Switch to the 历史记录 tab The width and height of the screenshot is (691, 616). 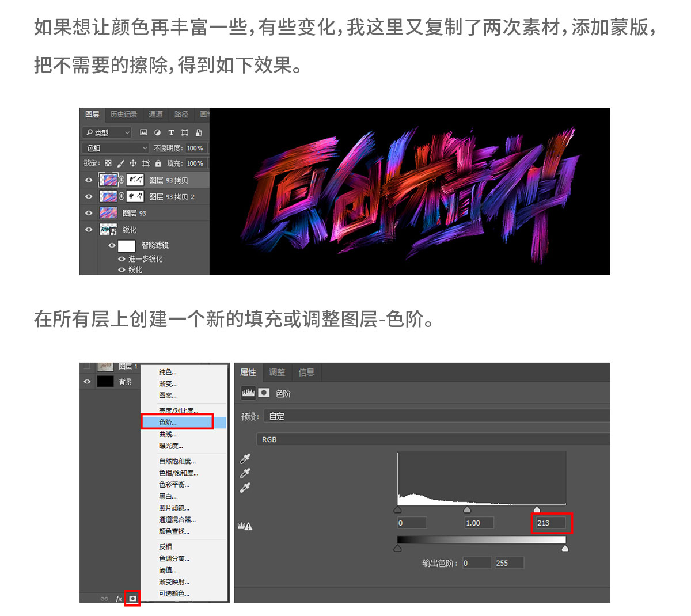[124, 115]
